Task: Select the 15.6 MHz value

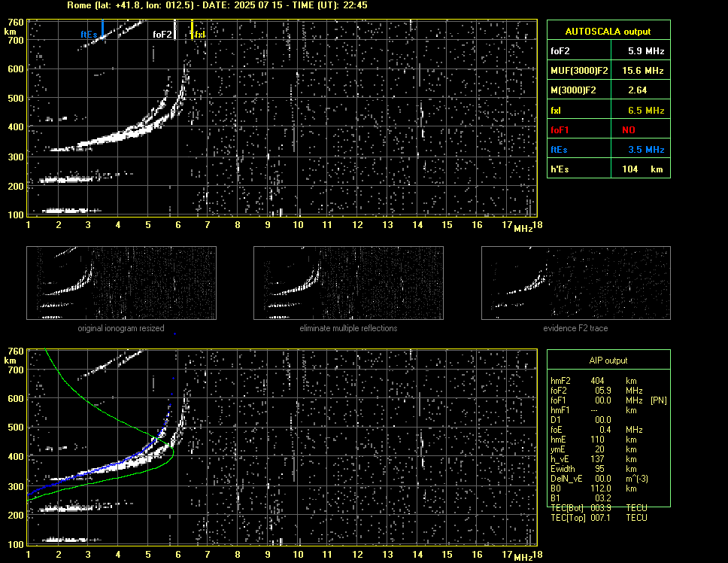Action: [x=643, y=71]
